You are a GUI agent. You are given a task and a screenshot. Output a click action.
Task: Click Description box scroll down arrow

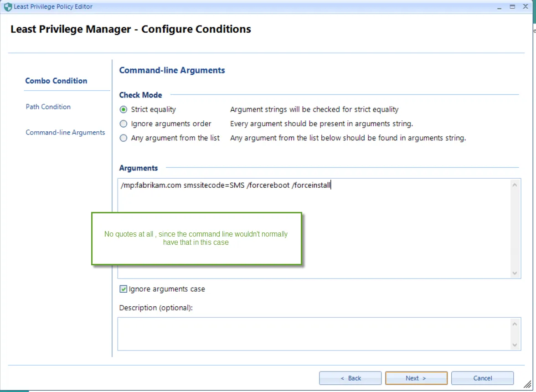coord(515,345)
